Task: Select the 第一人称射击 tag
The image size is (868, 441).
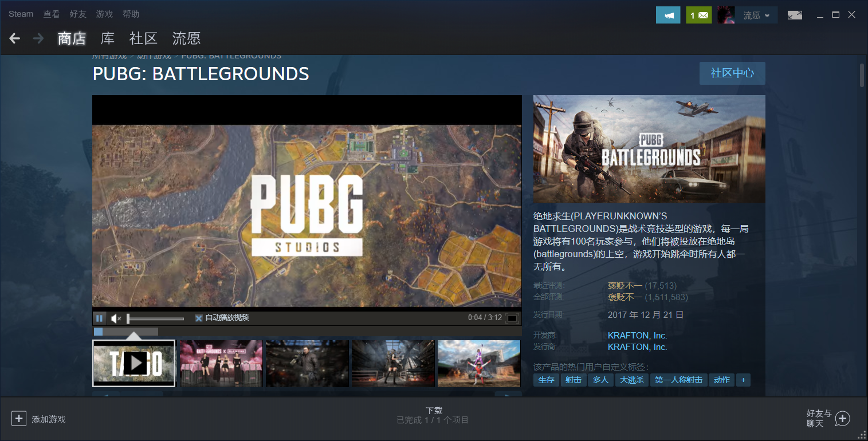Action: tap(679, 380)
